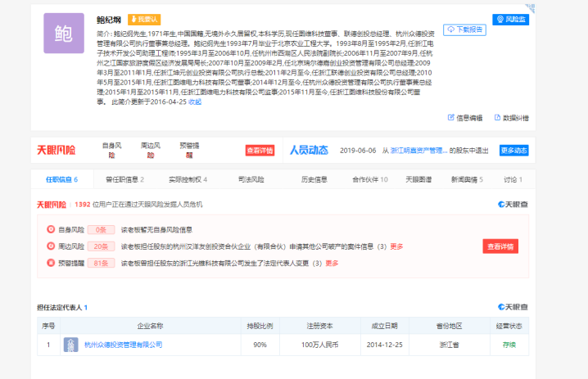Click clock icon beside 自身风险 row
The height and width of the screenshot is (379, 588).
51,229
